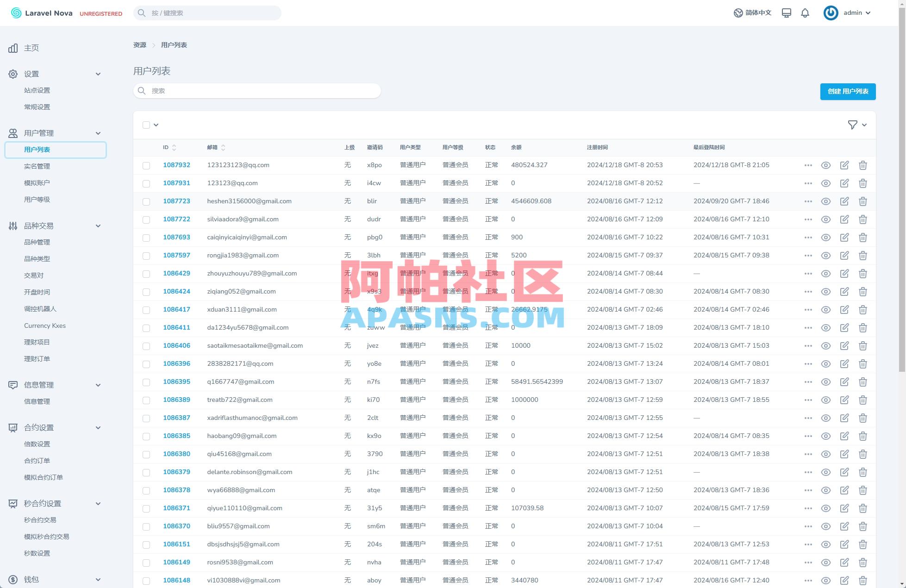Sort the table by the ID column arrows
Screen dimensions: 906x588
click(x=174, y=147)
